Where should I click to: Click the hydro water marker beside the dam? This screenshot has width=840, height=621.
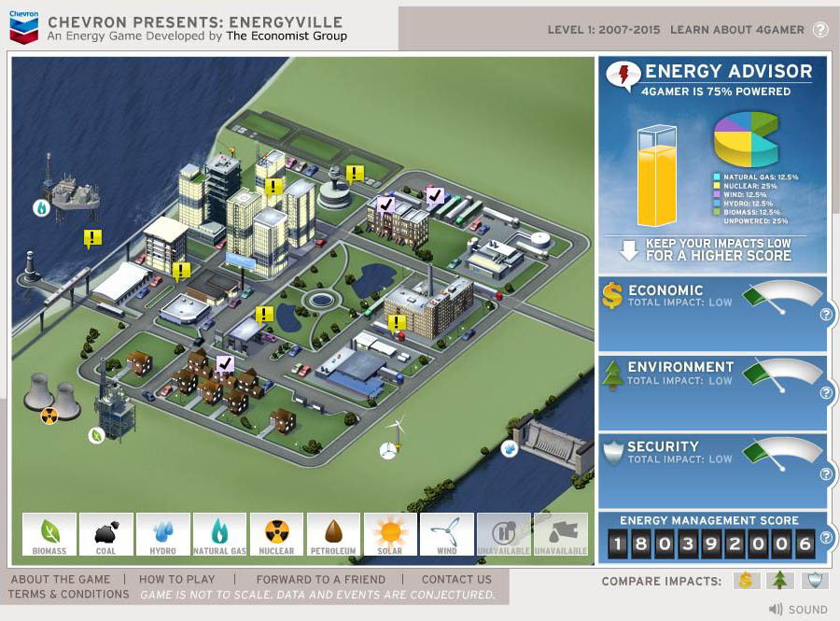coord(510,448)
